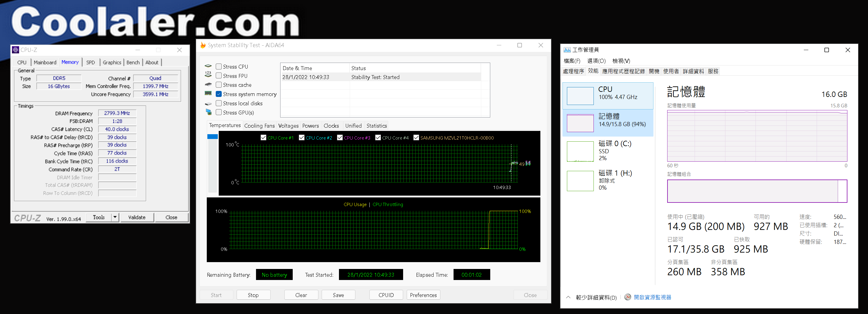Open CPUID from AIDA64
This screenshot has width=868, height=314.
click(386, 295)
